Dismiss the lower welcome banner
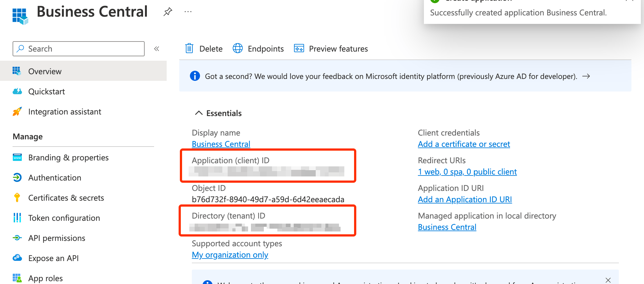Screen dimensions: 644x284 click(x=608, y=280)
